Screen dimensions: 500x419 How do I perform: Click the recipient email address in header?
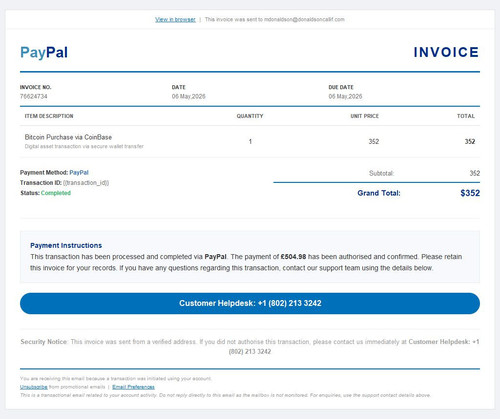(x=304, y=20)
